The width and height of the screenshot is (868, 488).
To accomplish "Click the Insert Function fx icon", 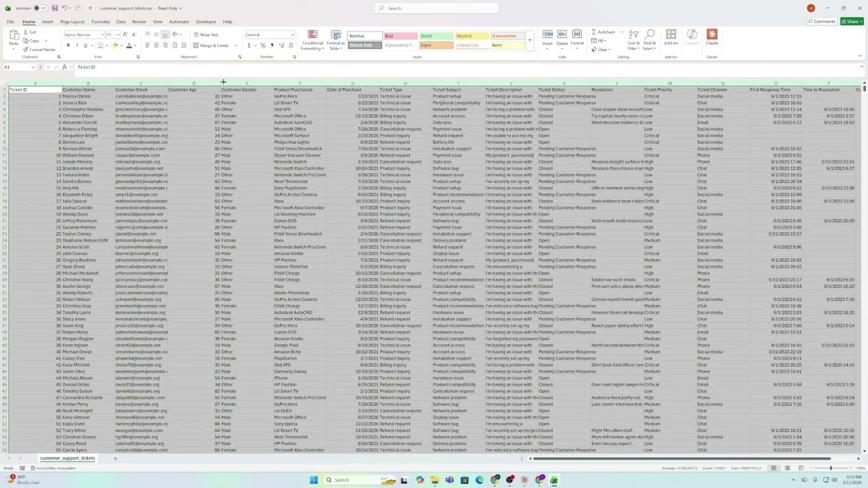I will (x=64, y=67).
